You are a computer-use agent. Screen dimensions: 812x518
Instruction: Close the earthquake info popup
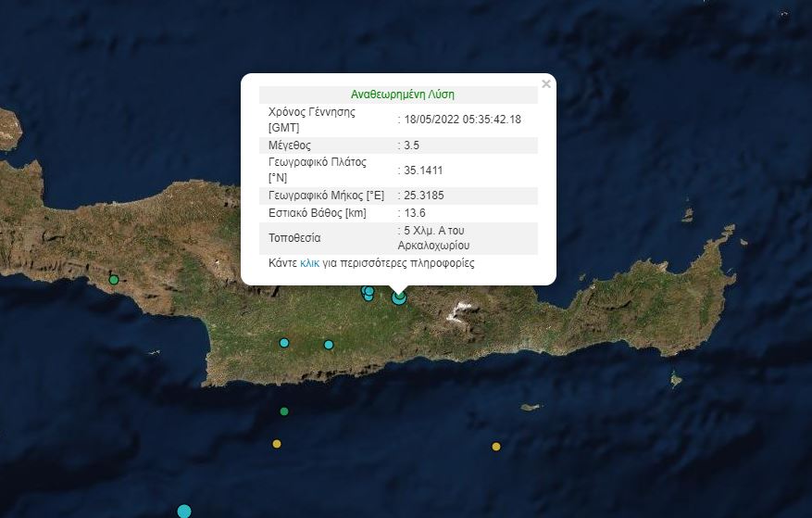pyautogui.click(x=545, y=84)
